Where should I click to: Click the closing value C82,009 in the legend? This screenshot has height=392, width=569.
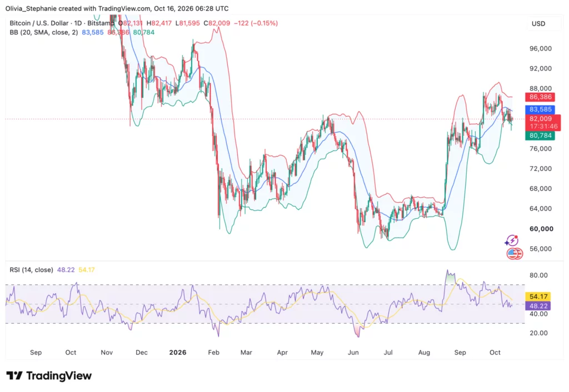click(x=217, y=23)
